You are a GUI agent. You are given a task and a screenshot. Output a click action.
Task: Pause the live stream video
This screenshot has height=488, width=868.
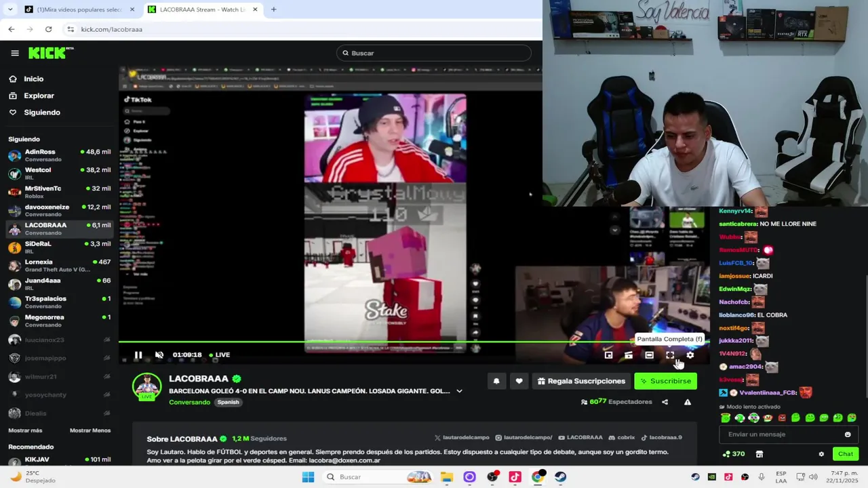click(x=138, y=354)
